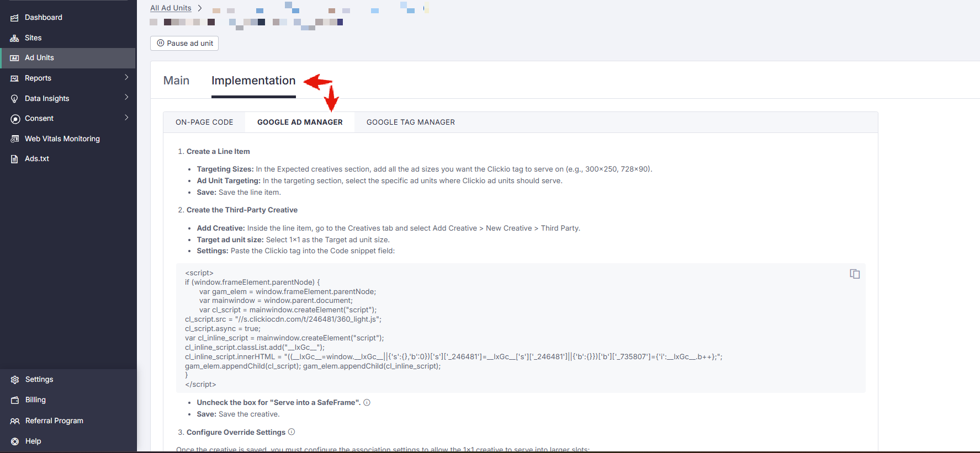
Task: Click the Settings gear icon
Action: [x=15, y=380]
